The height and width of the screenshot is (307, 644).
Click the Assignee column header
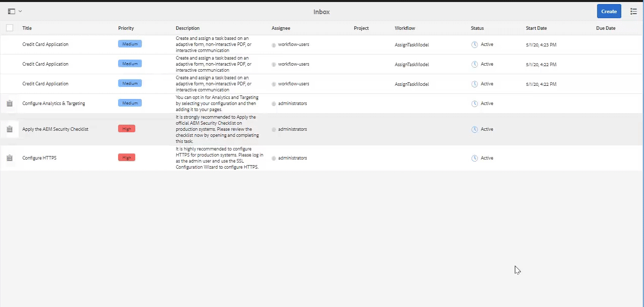click(281, 28)
